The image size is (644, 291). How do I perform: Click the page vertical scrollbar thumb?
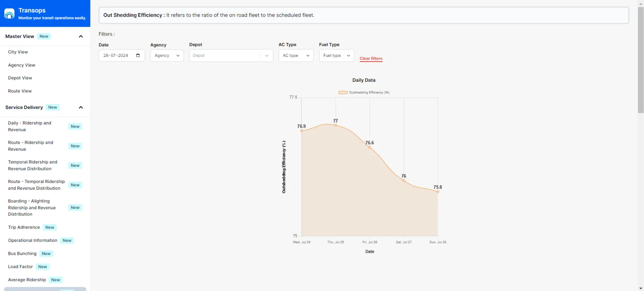[641, 60]
